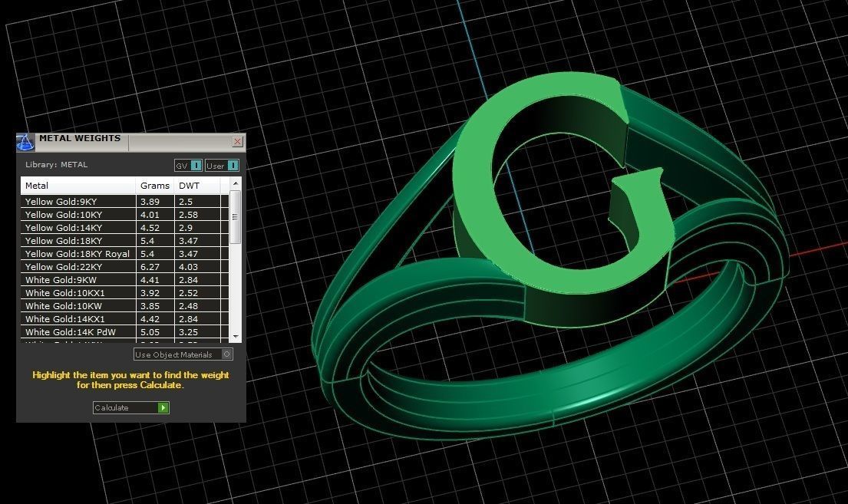Click the Library: METAL label
The image size is (848, 504).
coord(56,164)
